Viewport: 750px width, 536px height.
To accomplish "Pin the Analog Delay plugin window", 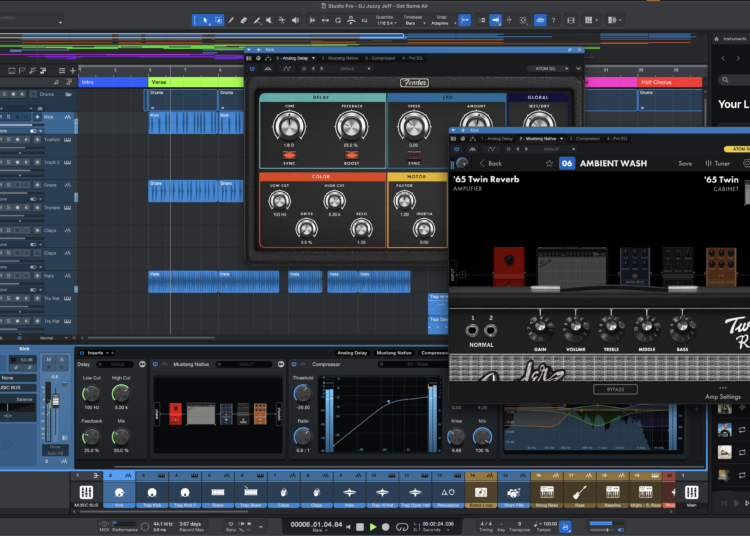I will click(x=570, y=50).
